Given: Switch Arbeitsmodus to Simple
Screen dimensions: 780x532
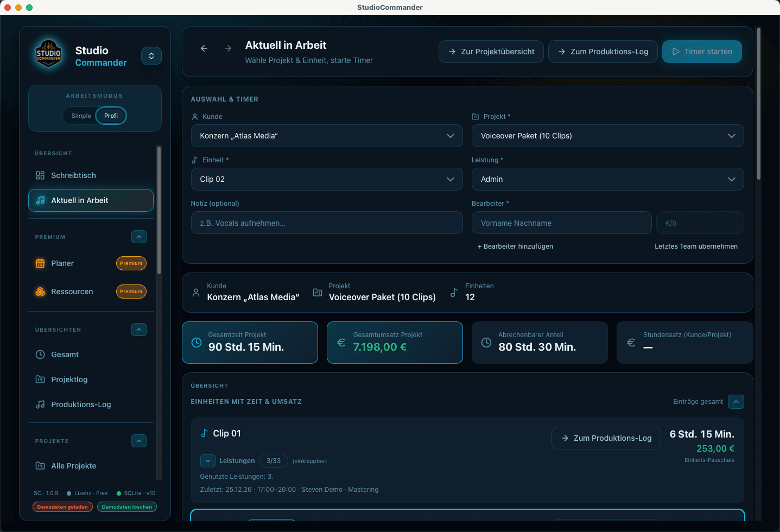Looking at the screenshot, I should pos(80,116).
